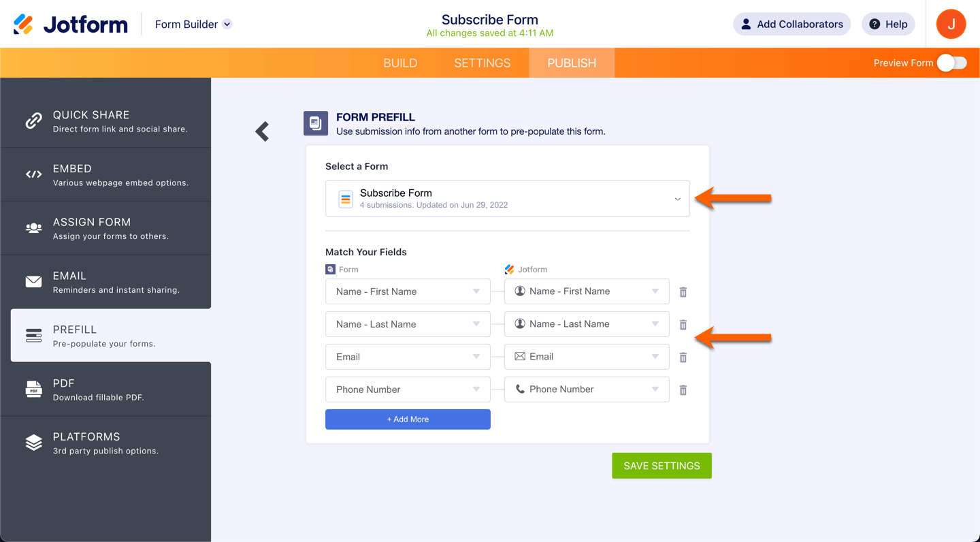
Task: Click the Jotform logo
Action: click(71, 25)
